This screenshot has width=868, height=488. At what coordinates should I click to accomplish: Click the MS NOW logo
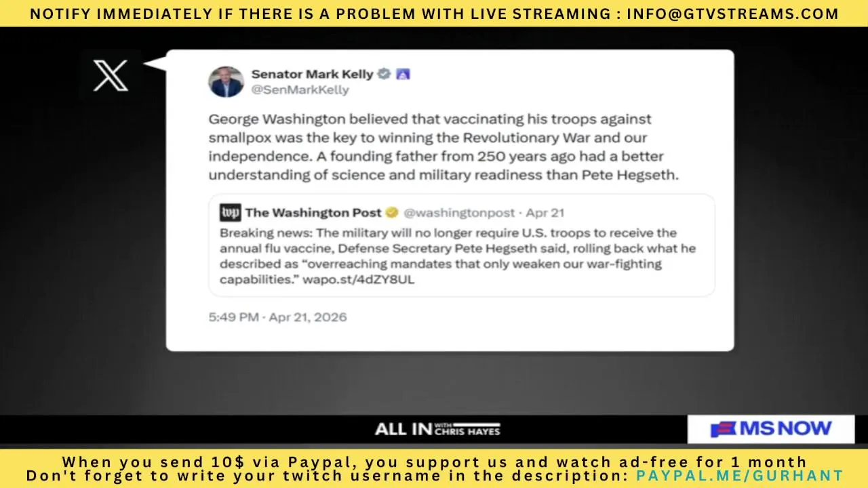771,429
